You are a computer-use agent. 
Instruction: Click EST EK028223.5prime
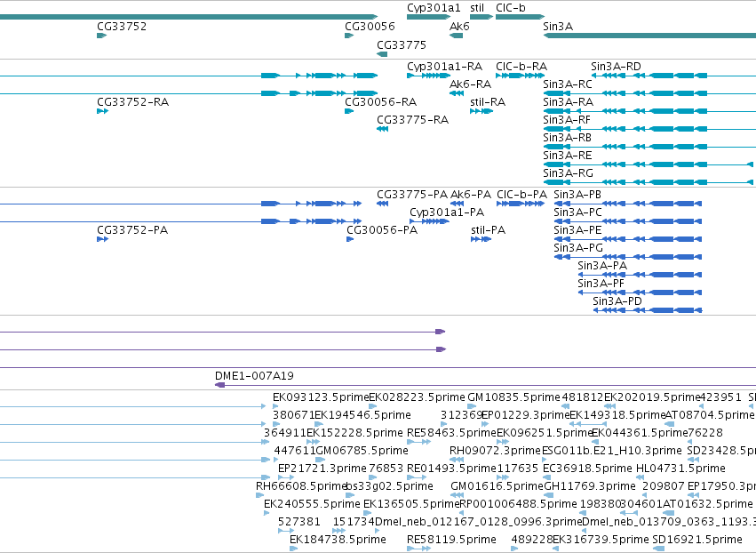click(417, 397)
